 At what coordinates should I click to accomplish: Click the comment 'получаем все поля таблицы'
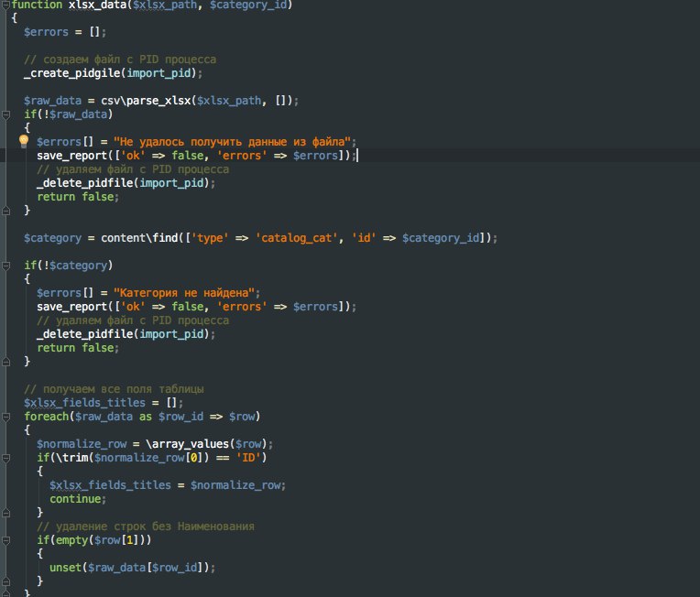click(114, 389)
